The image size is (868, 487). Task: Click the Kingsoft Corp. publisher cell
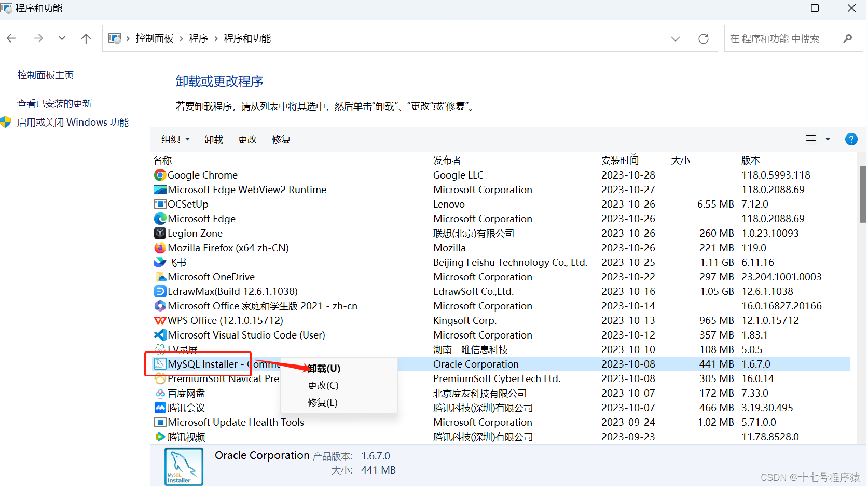click(465, 320)
